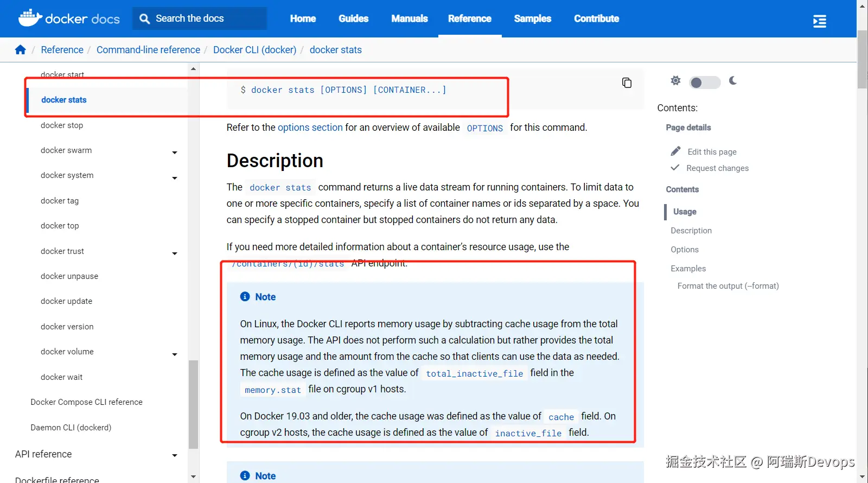Open the Reference nav tab
The width and height of the screenshot is (868, 483).
(x=470, y=18)
